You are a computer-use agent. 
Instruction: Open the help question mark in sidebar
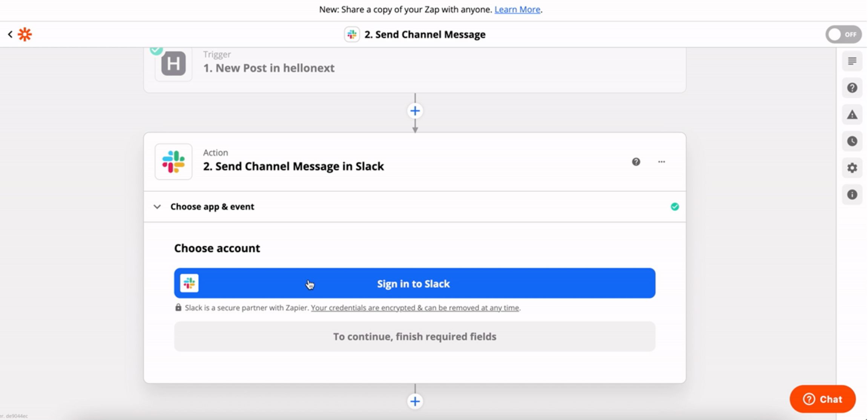tap(852, 88)
